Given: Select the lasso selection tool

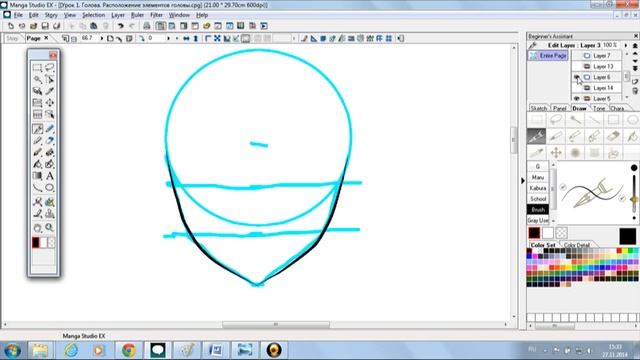Looking at the screenshot, I should click(x=49, y=67).
